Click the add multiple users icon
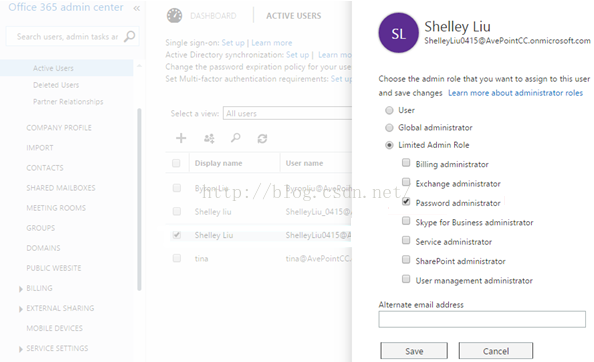This screenshot has height=362, width=594. [209, 138]
